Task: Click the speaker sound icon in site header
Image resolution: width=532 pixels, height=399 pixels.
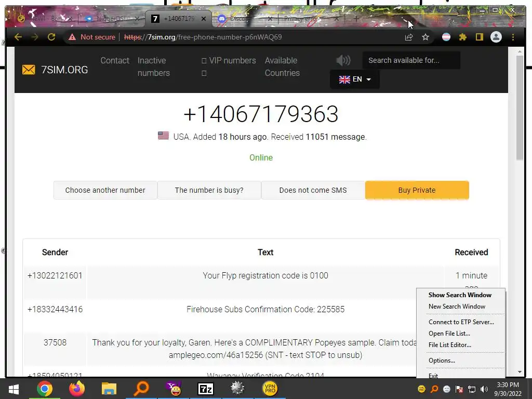Action: 343,60
